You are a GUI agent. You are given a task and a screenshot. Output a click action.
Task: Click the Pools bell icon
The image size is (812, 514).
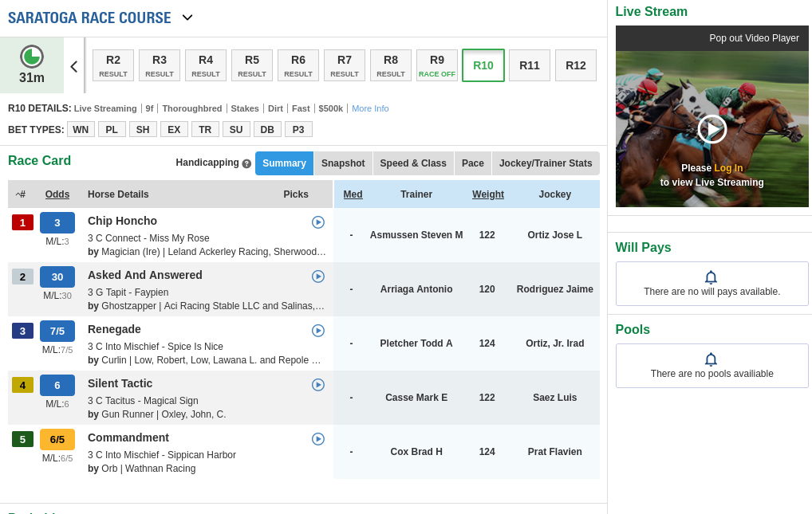click(x=711, y=359)
